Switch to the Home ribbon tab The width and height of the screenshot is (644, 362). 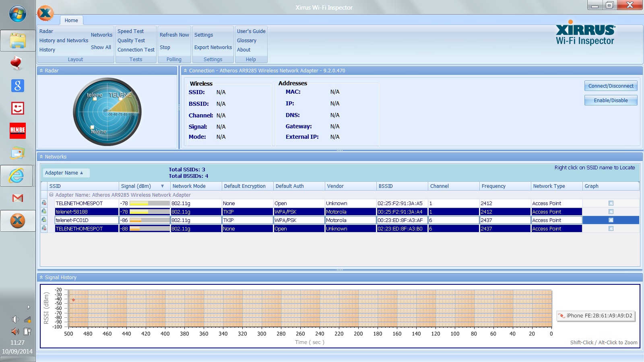[x=71, y=21]
